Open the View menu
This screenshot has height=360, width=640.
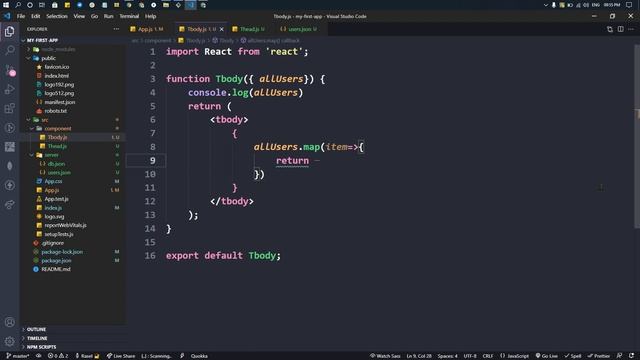(79, 16)
